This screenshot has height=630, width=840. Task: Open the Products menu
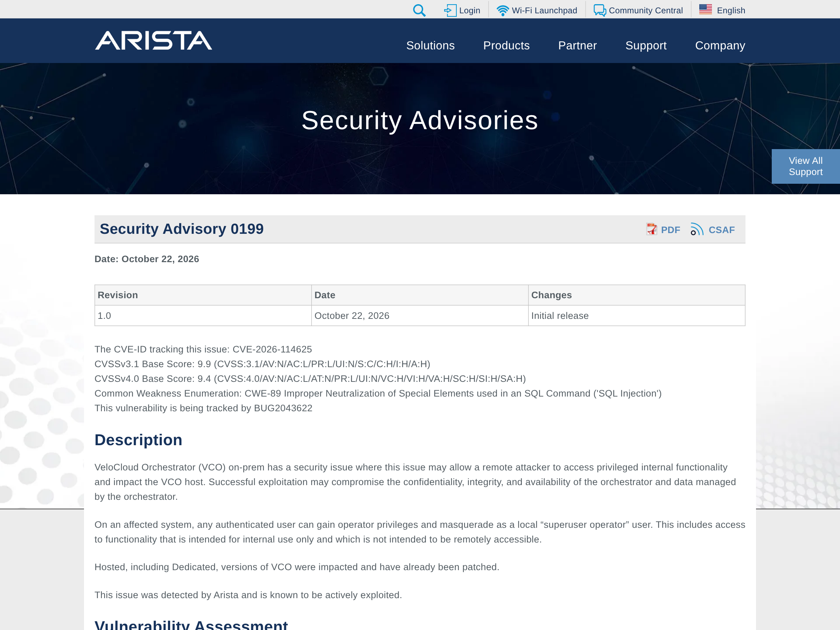[x=506, y=45]
